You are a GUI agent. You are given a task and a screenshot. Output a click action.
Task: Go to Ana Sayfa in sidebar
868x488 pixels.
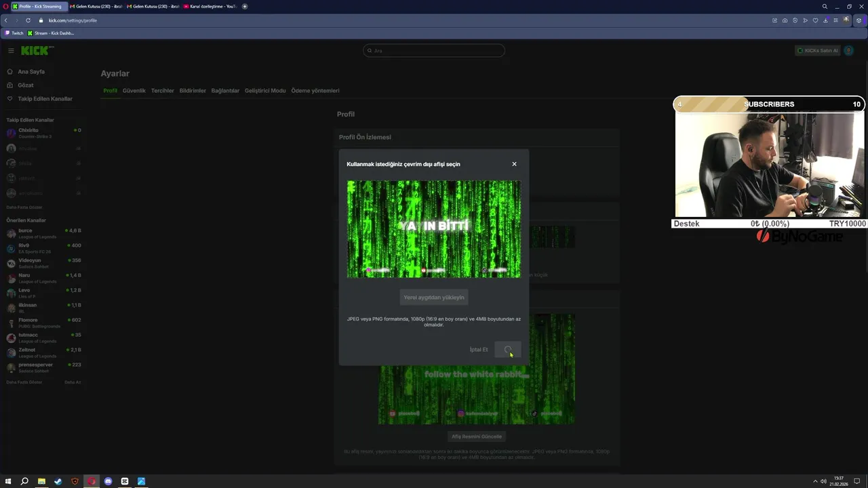[x=31, y=72]
